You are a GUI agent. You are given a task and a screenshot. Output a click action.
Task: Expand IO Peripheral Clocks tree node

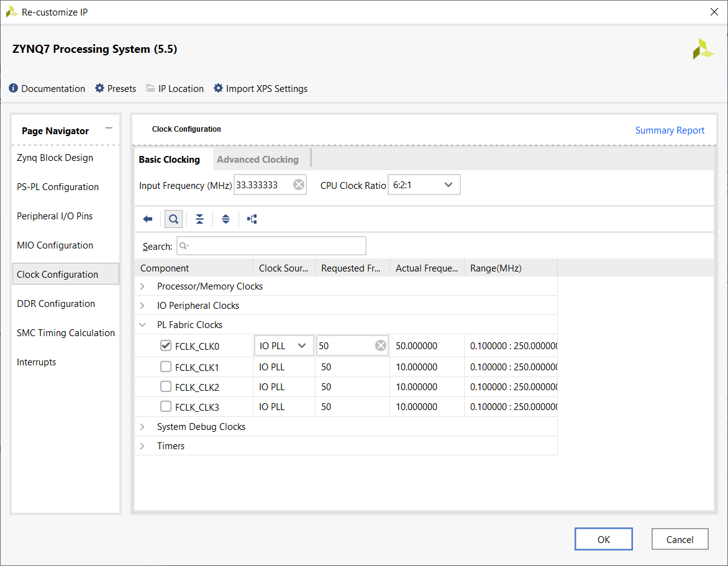142,306
